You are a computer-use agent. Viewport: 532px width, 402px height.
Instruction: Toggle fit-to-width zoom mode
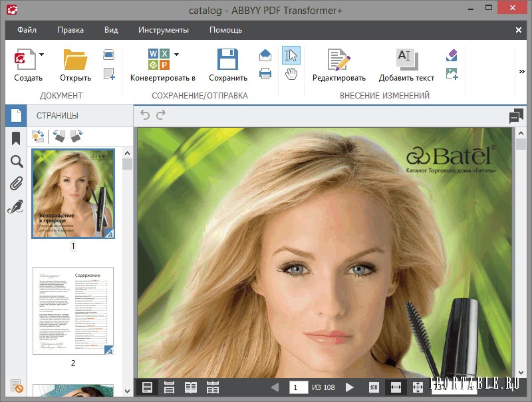(396, 387)
